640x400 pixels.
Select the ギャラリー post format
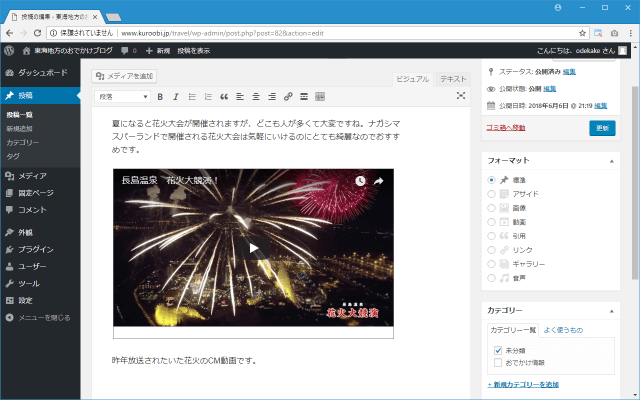coord(491,264)
